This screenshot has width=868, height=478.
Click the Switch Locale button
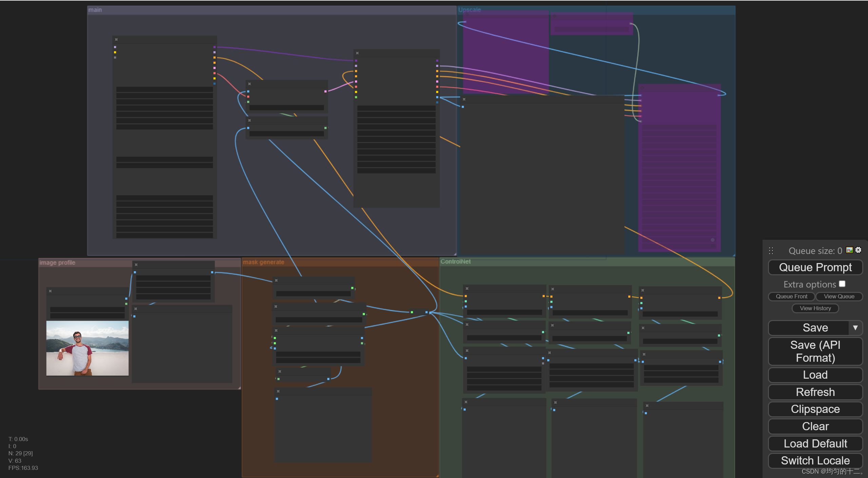[x=815, y=460]
